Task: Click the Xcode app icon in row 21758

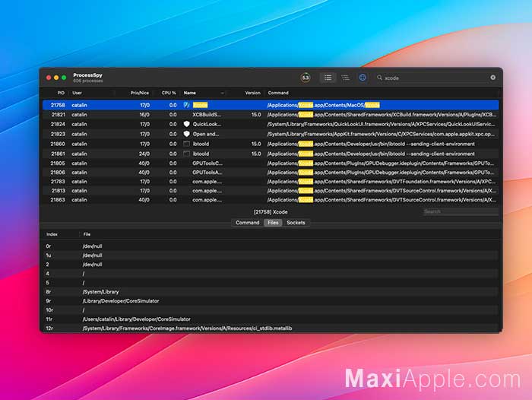Action: [187, 105]
